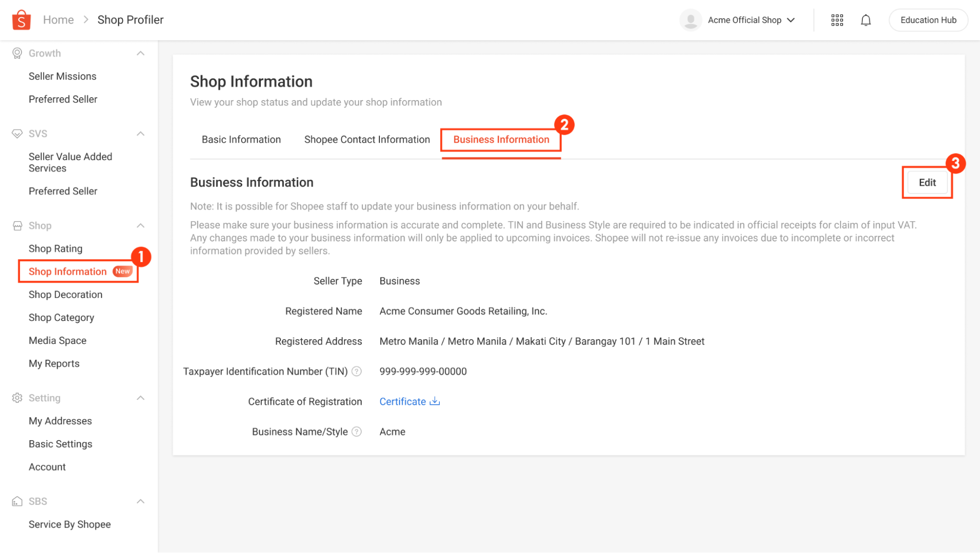Image resolution: width=980 pixels, height=553 pixels.
Task: Click the TIN help question mark icon
Action: (356, 371)
